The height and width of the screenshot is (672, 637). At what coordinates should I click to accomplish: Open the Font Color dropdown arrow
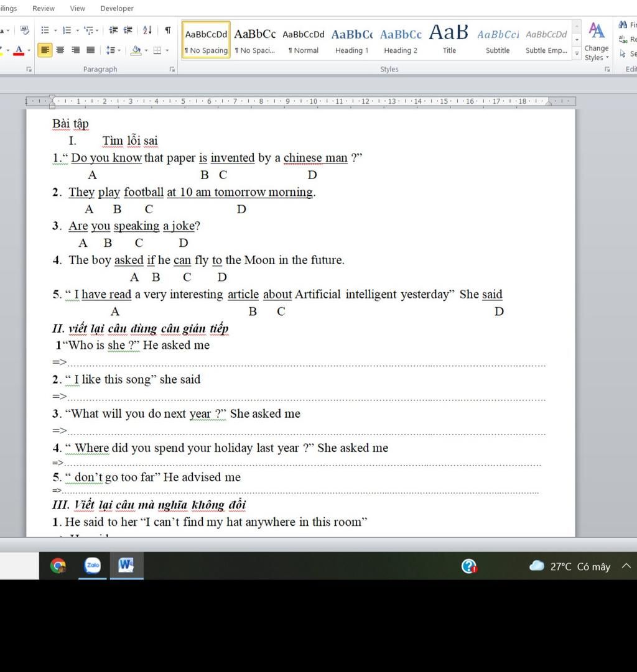tap(29, 50)
